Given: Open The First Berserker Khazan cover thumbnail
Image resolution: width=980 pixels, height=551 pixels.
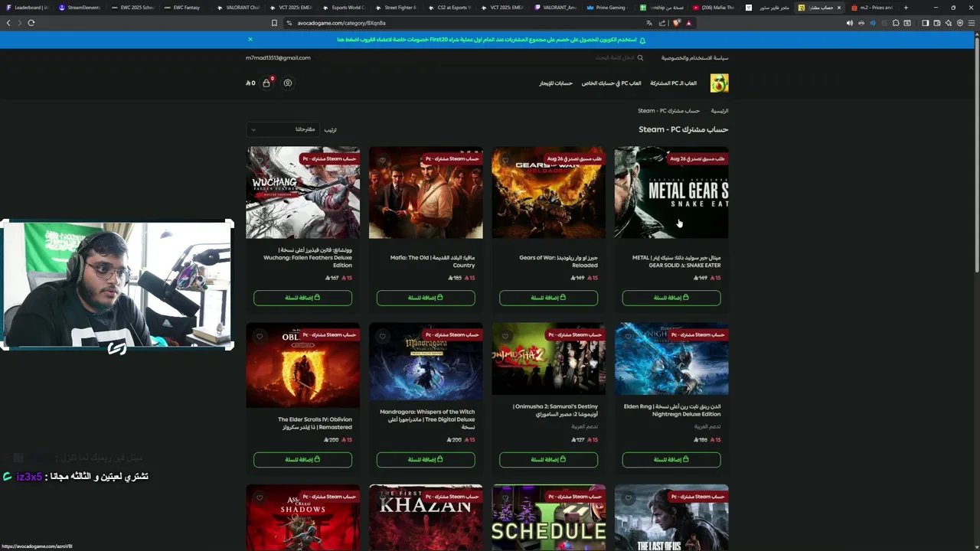Looking at the screenshot, I should tap(426, 517).
